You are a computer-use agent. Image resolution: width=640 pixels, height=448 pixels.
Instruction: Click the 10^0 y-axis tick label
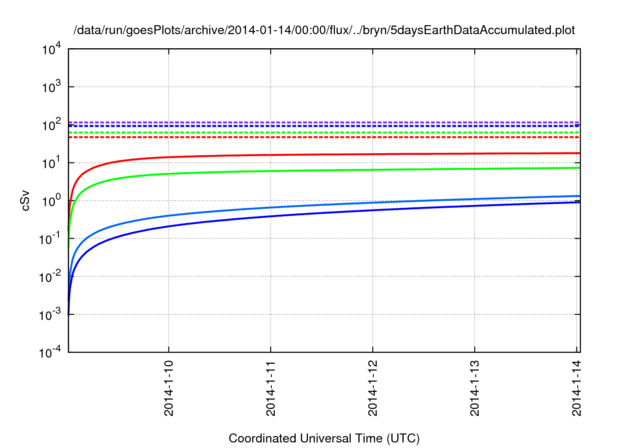click(x=51, y=201)
